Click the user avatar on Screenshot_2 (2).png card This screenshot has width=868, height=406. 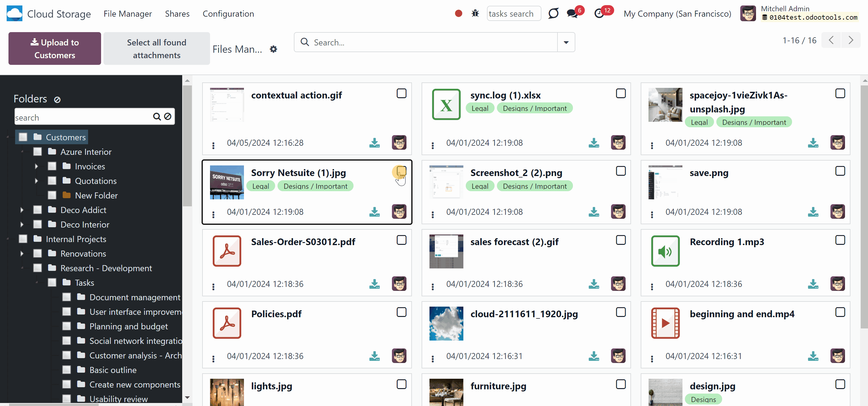coord(618,211)
